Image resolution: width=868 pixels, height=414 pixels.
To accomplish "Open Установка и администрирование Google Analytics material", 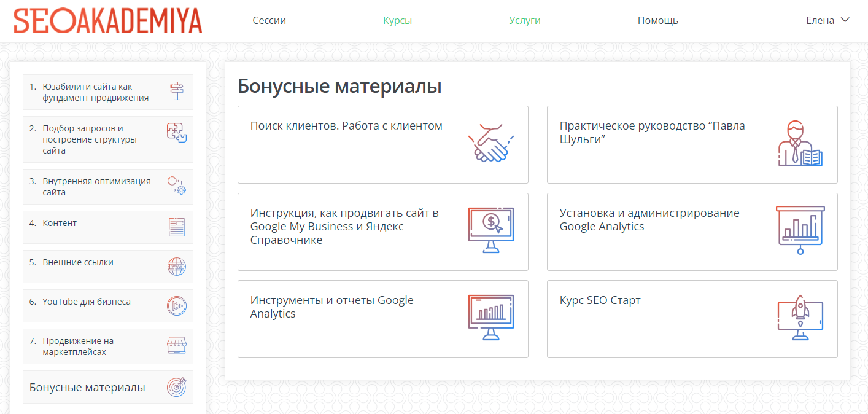I will click(x=692, y=232).
